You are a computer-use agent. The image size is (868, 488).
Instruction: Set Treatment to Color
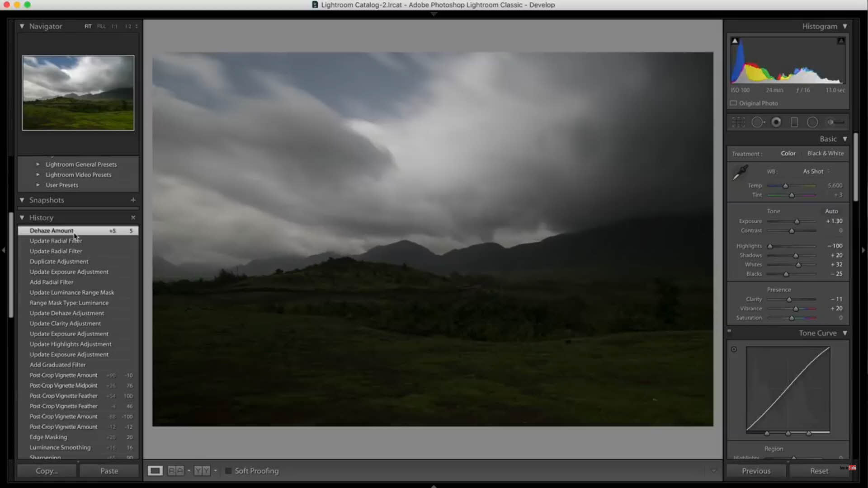point(788,153)
